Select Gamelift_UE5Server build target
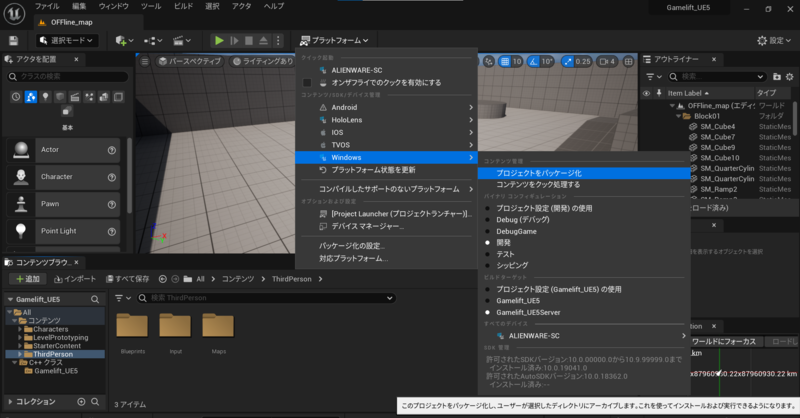This screenshot has height=418, width=800. point(528,312)
